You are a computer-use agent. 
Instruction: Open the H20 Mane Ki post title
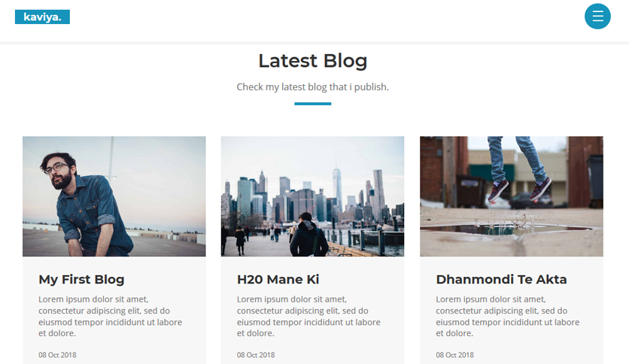pyautogui.click(x=278, y=280)
